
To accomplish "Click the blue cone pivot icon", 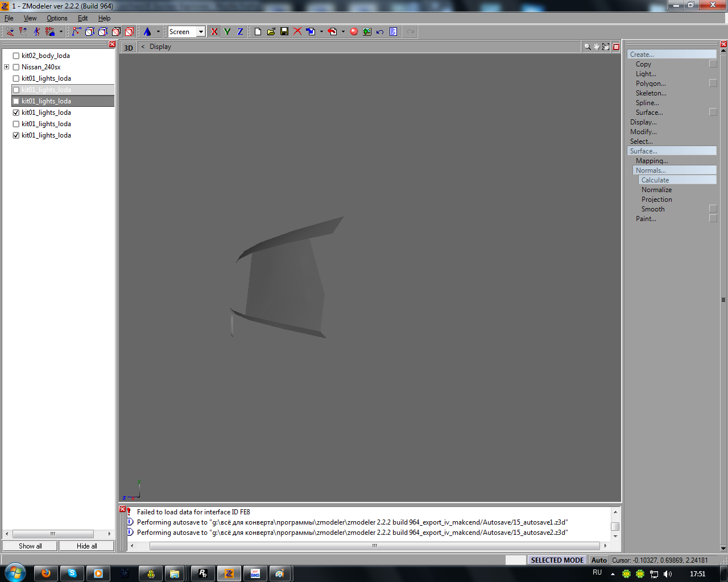I will pyautogui.click(x=147, y=32).
